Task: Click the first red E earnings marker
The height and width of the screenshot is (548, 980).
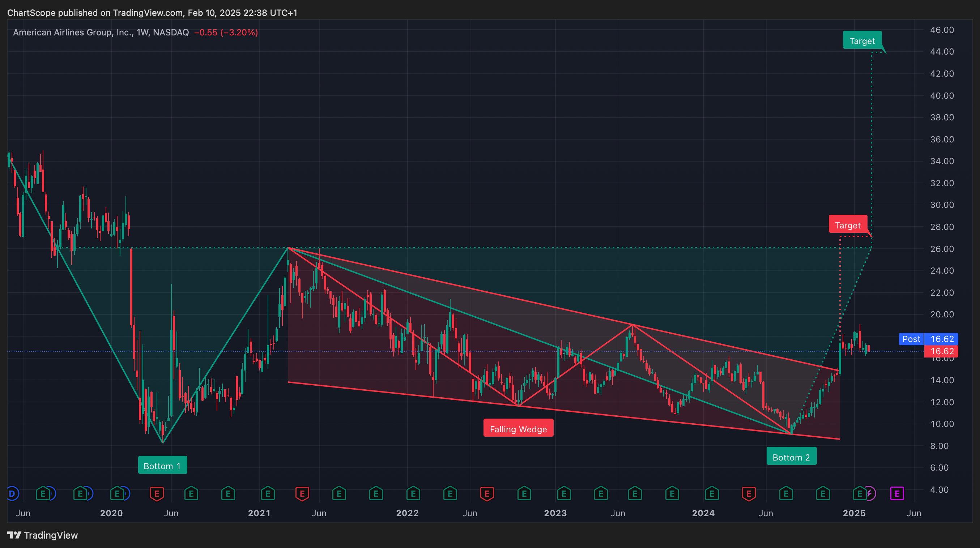Action: tap(157, 494)
